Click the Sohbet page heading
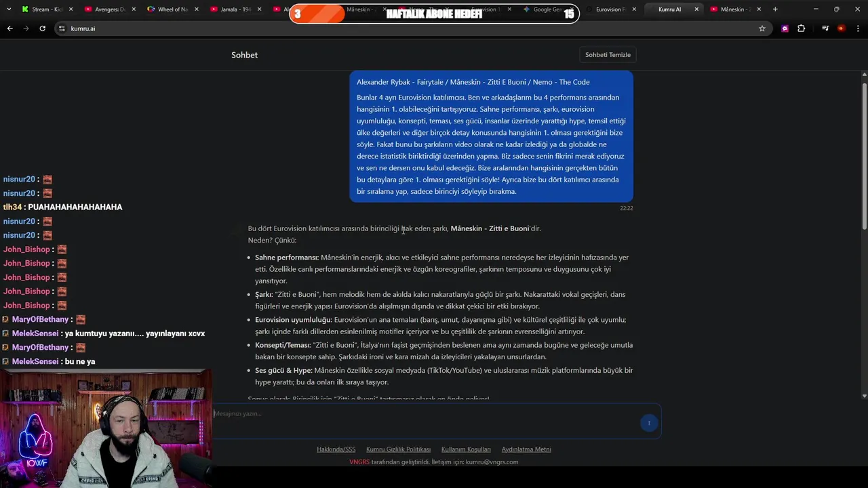The width and height of the screenshot is (868, 488). tap(244, 55)
